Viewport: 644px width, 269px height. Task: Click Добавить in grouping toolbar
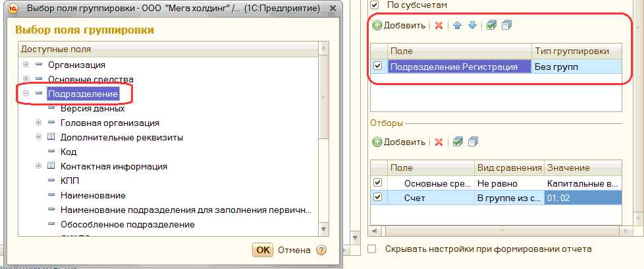click(399, 26)
